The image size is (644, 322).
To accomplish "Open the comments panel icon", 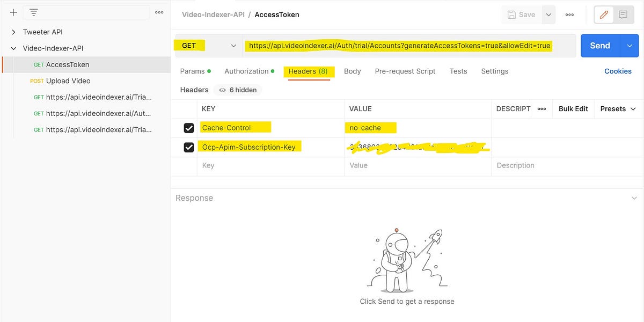I will (x=623, y=14).
